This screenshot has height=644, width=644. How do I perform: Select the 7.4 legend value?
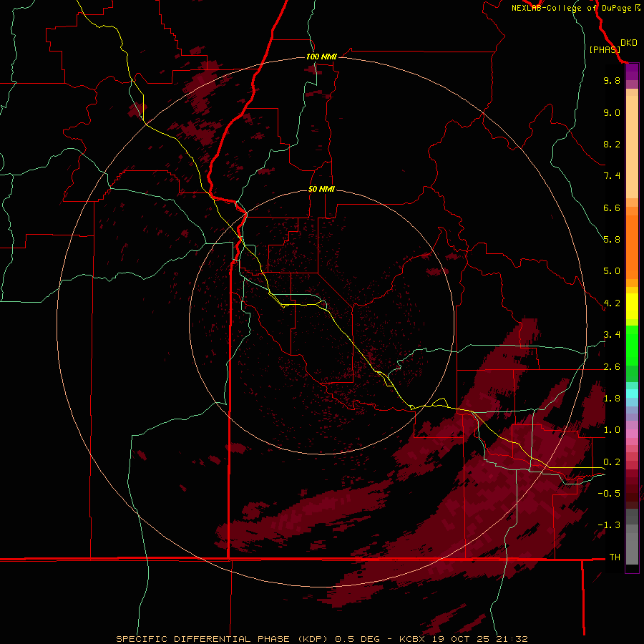612,176
